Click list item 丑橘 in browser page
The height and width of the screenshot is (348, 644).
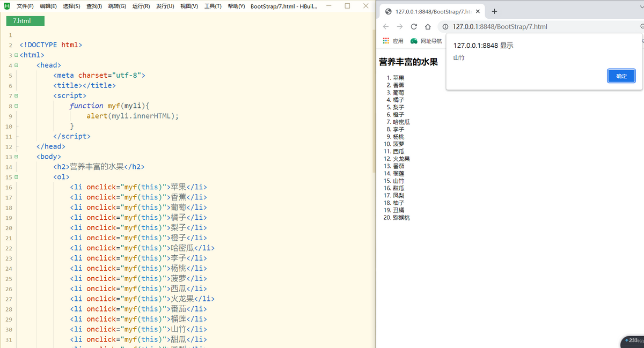[x=398, y=210]
